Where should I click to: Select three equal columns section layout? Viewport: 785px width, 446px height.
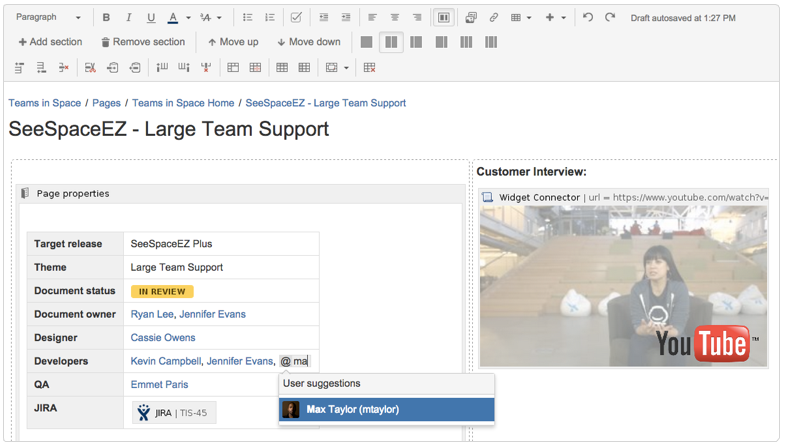pos(466,42)
